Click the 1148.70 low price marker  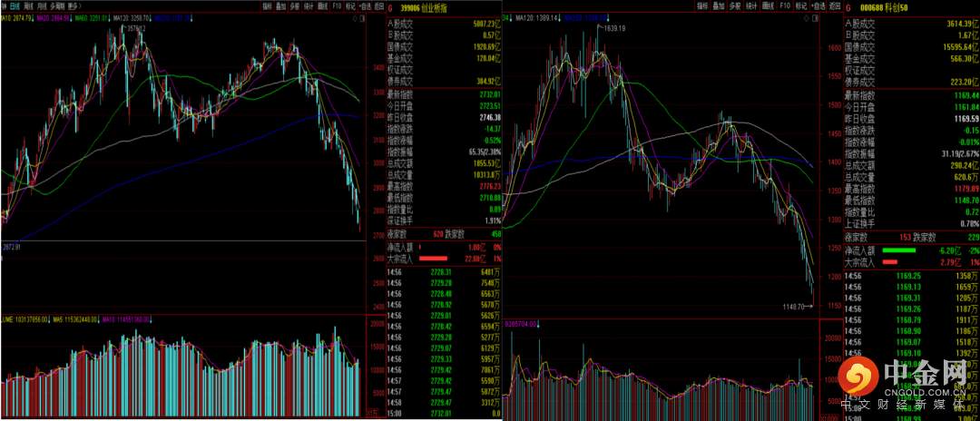pos(794,306)
